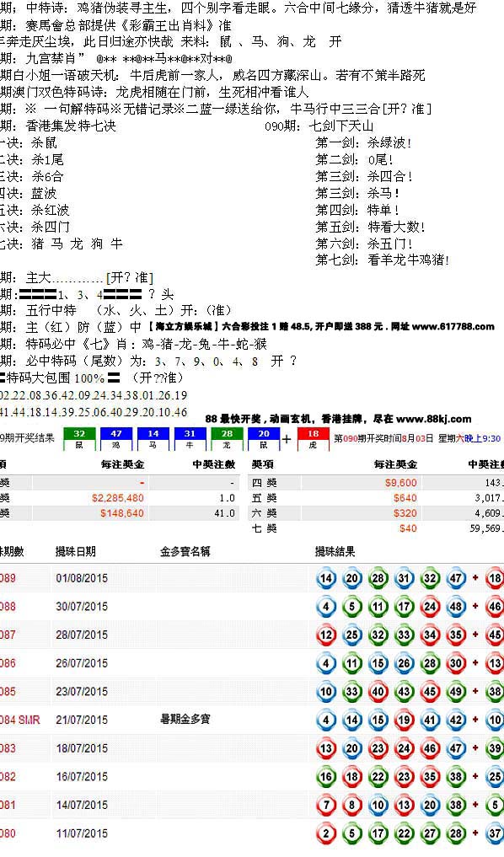Open draw number 089 link

[x=8, y=578]
